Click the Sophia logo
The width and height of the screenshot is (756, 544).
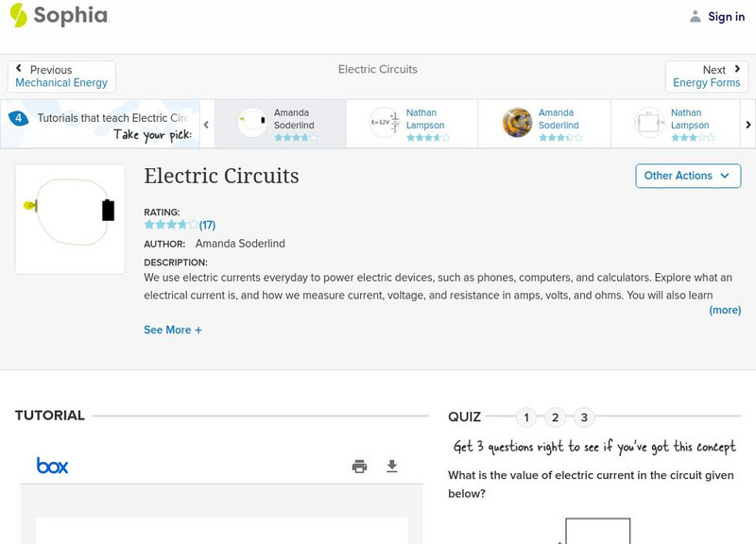59,16
